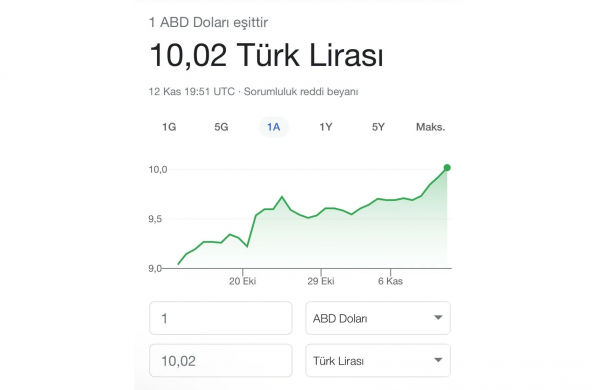Select the active 1A range tab
This screenshot has width=600, height=390.
(x=274, y=127)
